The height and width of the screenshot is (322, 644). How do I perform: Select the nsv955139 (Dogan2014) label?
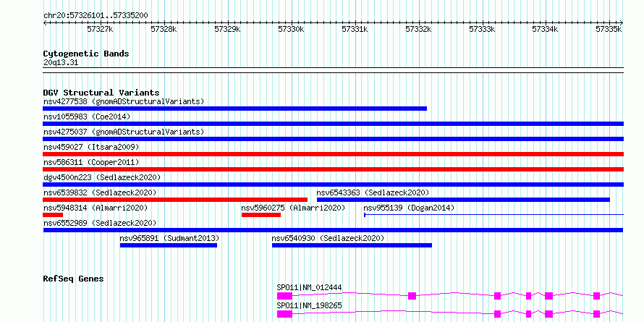[x=409, y=208]
